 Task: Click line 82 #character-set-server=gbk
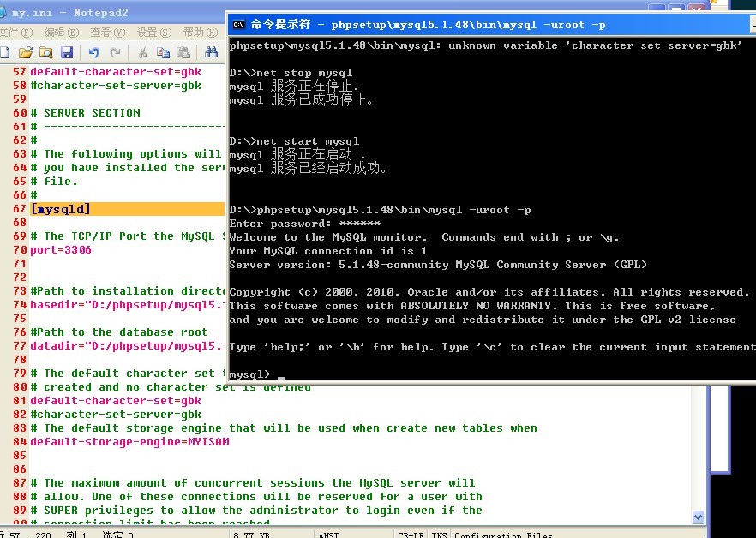coord(116,414)
